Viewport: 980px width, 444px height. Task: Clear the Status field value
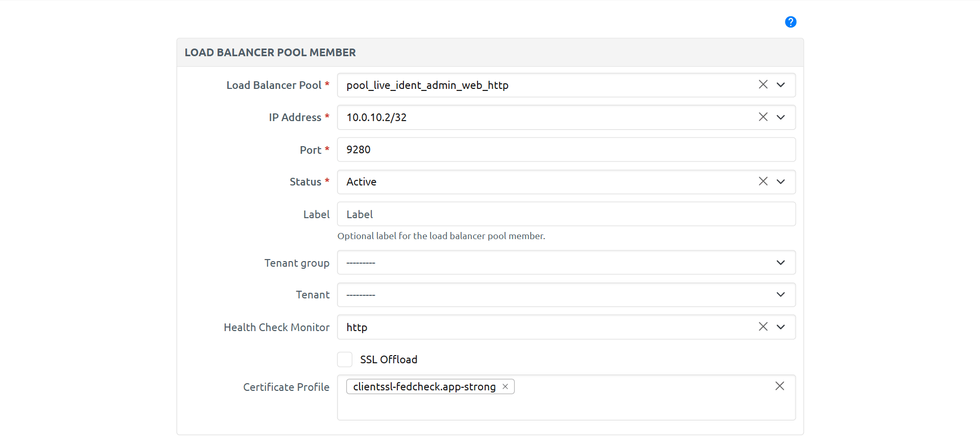click(x=763, y=181)
